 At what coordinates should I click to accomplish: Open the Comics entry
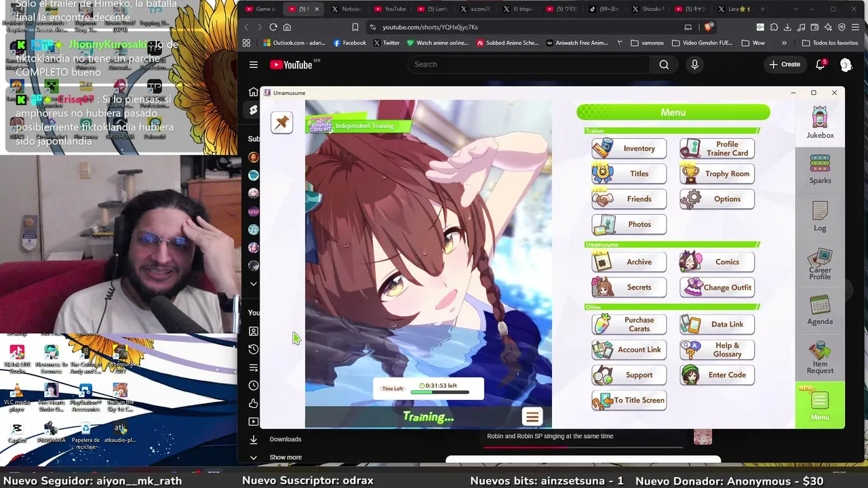717,262
